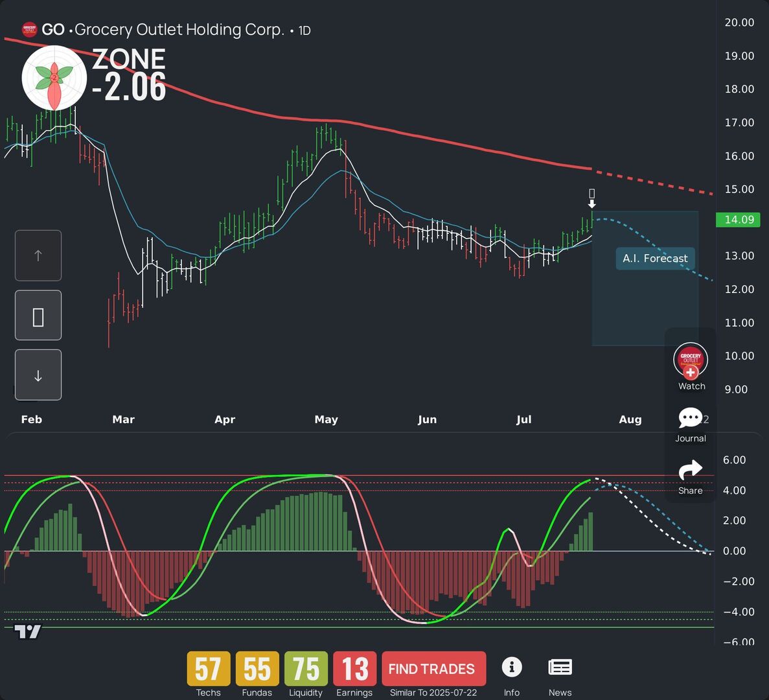769x700 pixels.
Task: Click the 6.00 oscillator axis label
Action: tap(734, 460)
